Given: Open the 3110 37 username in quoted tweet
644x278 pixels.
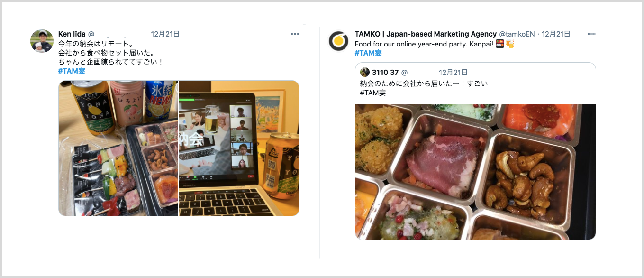Looking at the screenshot, I should [x=385, y=72].
